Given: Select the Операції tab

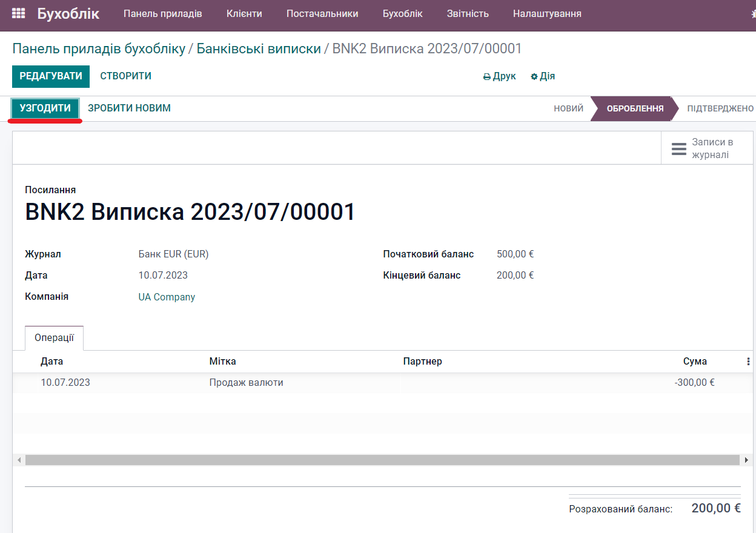Looking at the screenshot, I should point(54,338).
